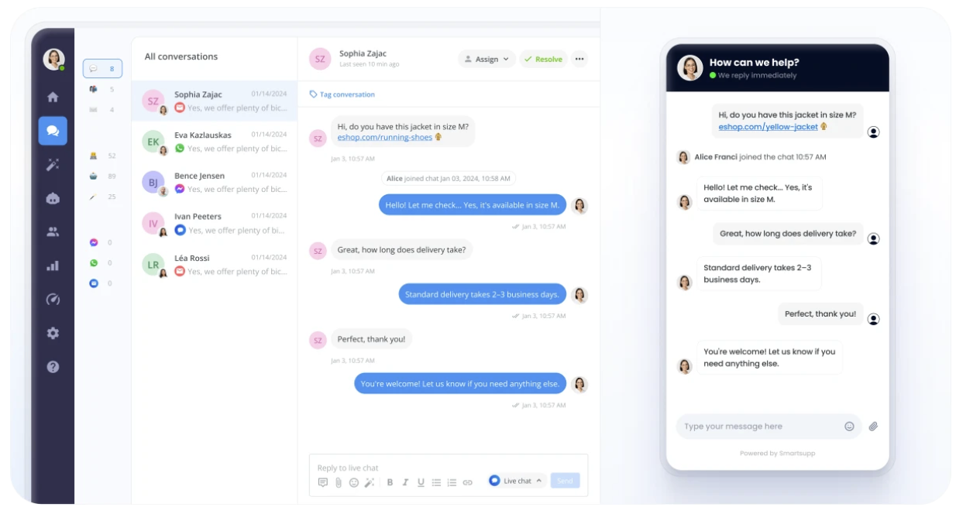Click the Perfect, thank you! message in dashboard
980x531 pixels.
tap(372, 339)
